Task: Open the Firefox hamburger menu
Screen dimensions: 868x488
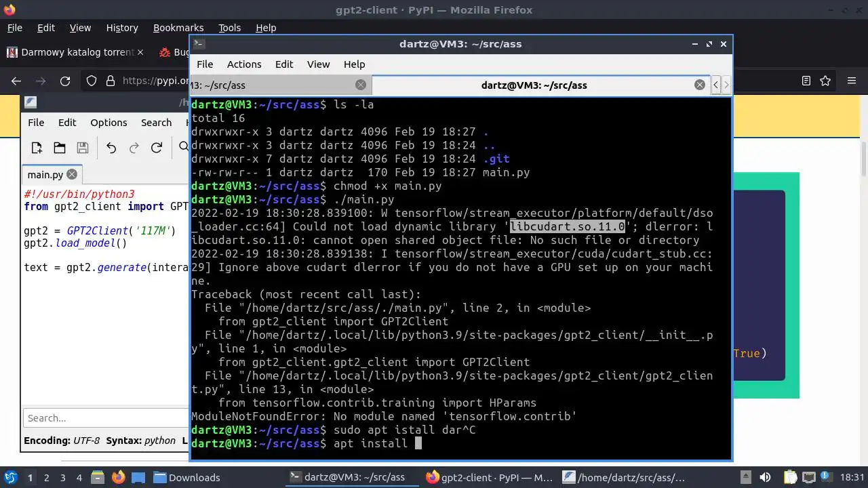Action: 852,81
